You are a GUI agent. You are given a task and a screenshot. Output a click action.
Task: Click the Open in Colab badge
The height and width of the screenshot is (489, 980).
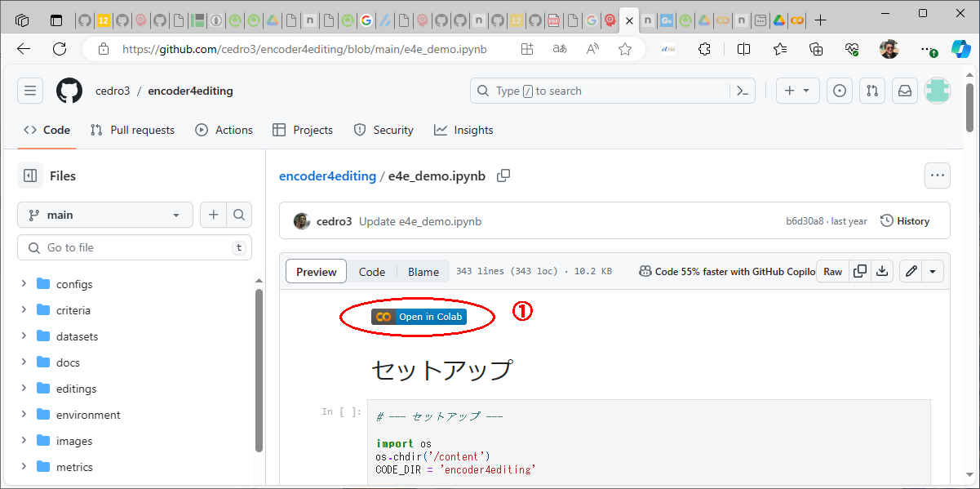[419, 317]
